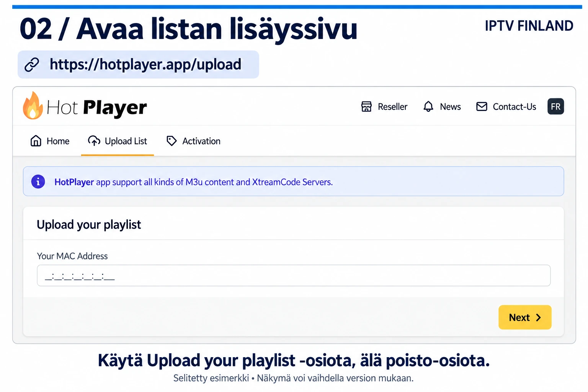588x392 pixels.
Task: Click the Reseller storefront icon
Action: 366,106
